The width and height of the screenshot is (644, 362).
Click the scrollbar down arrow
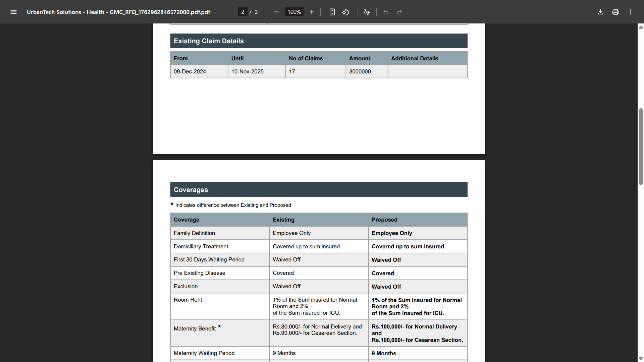(x=641, y=359)
